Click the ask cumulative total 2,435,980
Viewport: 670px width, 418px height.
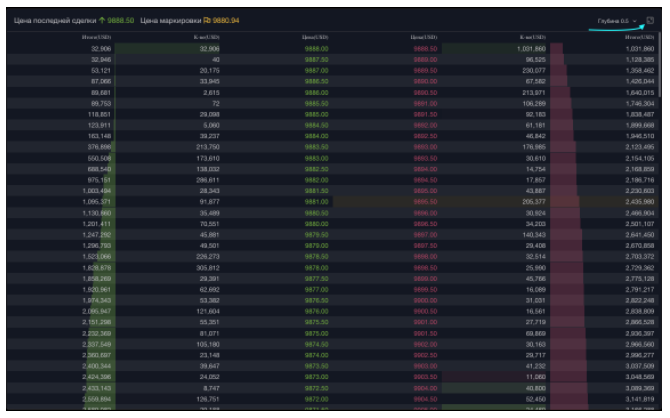(x=638, y=201)
